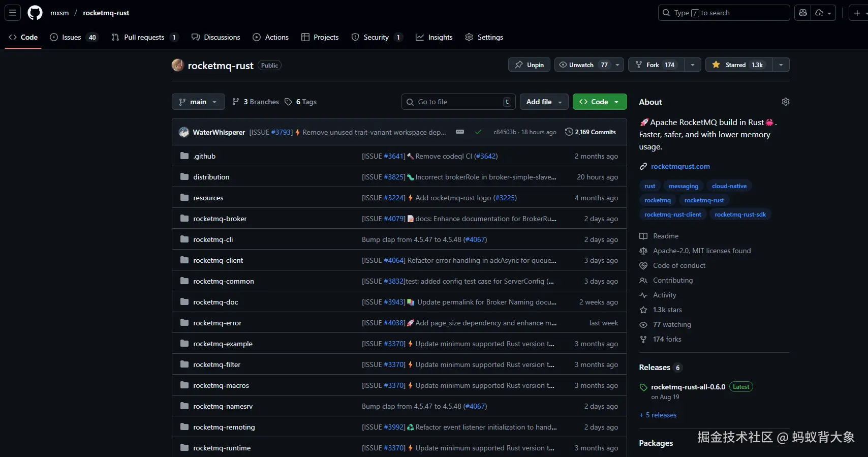
Task: Open the hamburger navigation menu
Action: [13, 13]
